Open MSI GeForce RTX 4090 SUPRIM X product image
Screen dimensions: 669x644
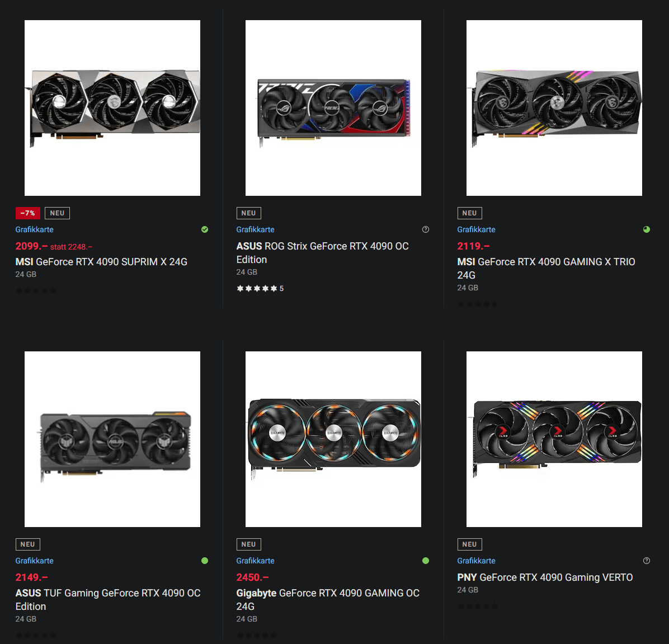tap(112, 108)
